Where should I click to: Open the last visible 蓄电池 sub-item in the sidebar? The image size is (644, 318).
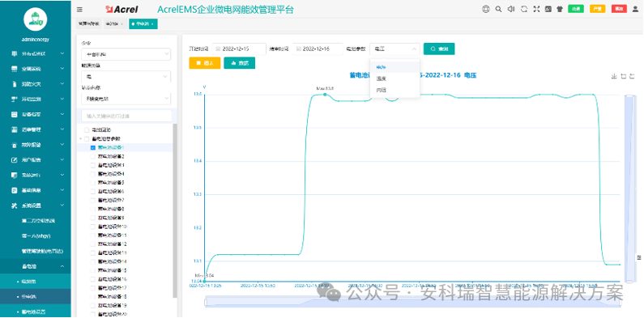(x=36, y=312)
